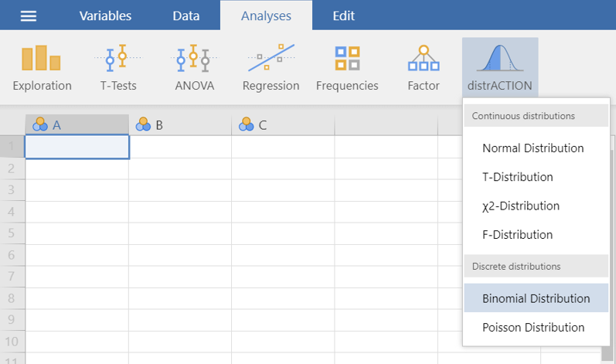Open the Exploration analyses menu

coord(42,68)
